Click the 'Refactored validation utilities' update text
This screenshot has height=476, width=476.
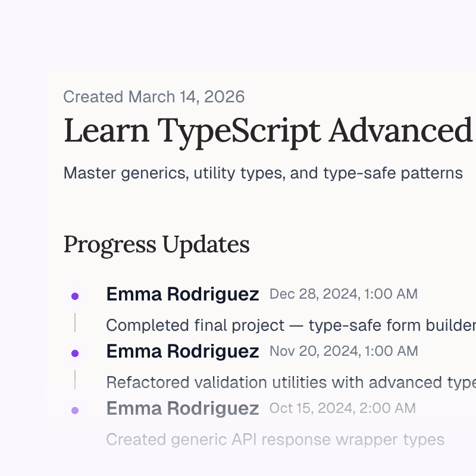[290, 382]
